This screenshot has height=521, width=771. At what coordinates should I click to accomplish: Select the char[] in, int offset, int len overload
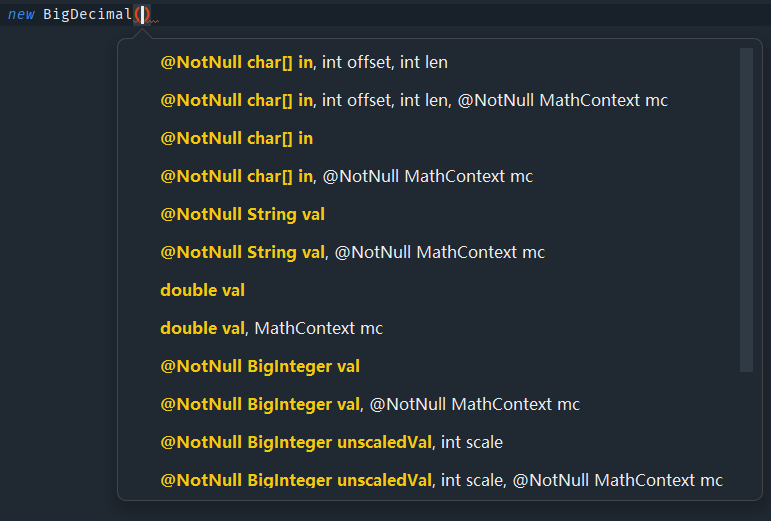304,62
